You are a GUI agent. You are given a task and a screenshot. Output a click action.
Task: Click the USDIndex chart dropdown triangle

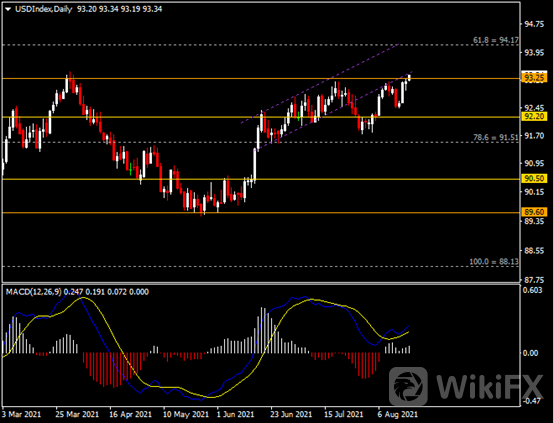tap(8, 10)
